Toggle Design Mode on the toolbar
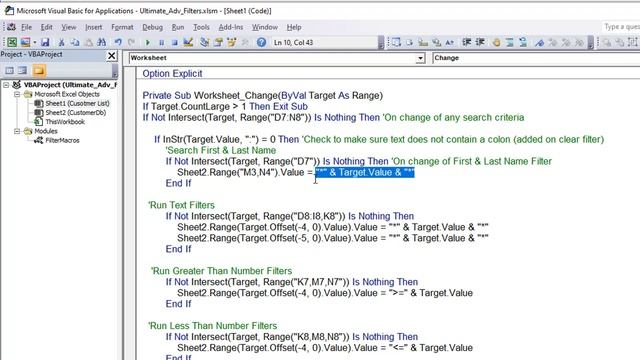The image size is (640, 360). (x=188, y=42)
